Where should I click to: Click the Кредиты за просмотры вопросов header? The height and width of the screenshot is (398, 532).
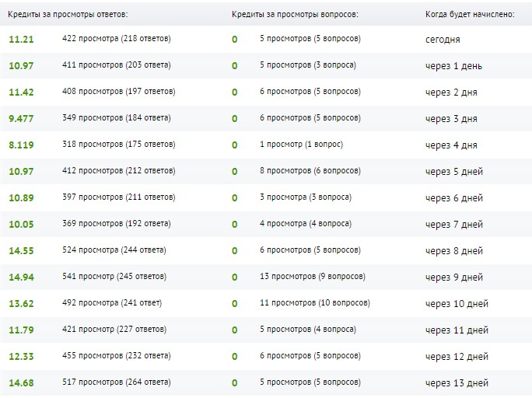coord(295,14)
